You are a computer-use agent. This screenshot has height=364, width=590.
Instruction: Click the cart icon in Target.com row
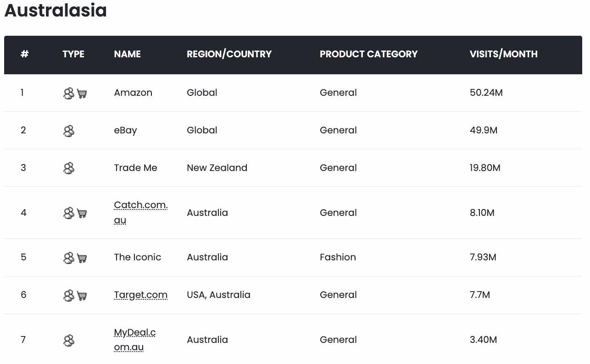click(x=82, y=296)
